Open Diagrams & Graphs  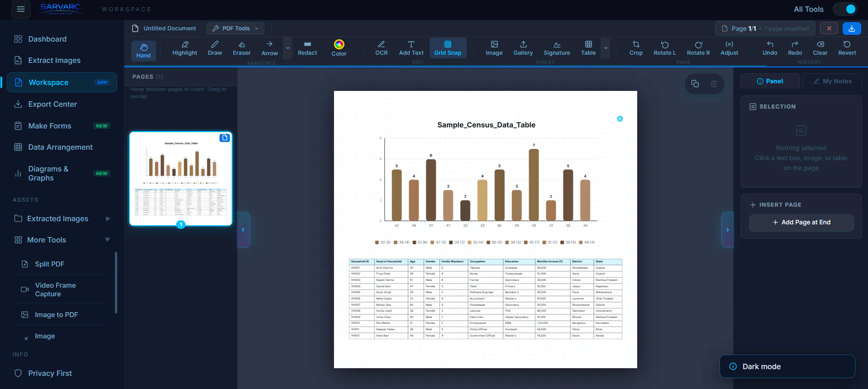coord(62,173)
